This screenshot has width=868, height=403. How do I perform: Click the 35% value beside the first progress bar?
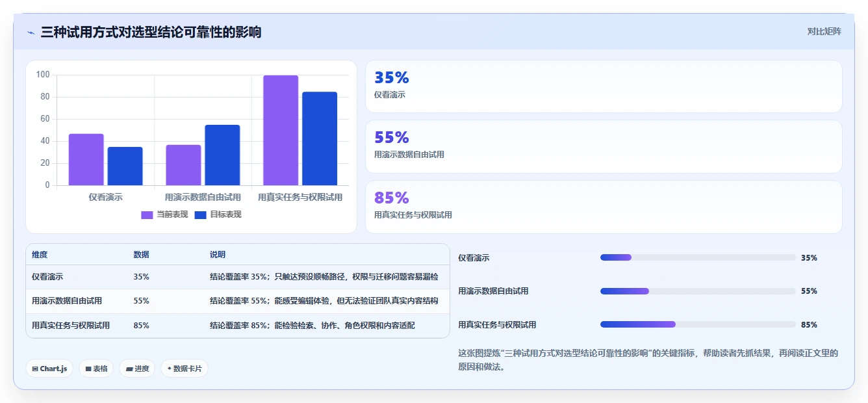(x=809, y=257)
